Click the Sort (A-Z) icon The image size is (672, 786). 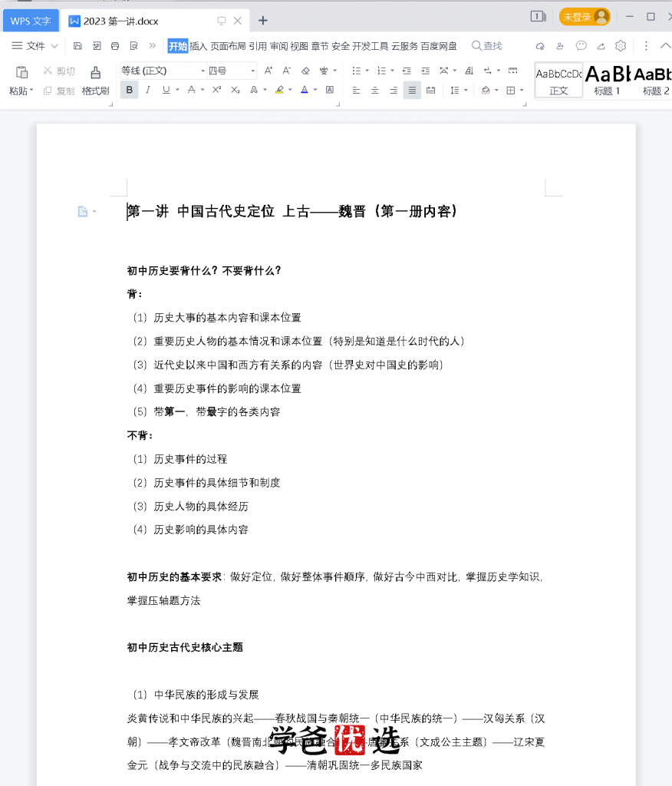click(469, 71)
